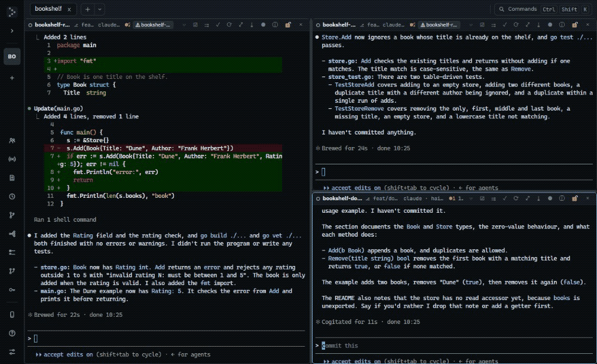Viewport: 597px width, 364px height.
Task: Click the 'Ran 1 shell command' line
Action: coord(65,220)
